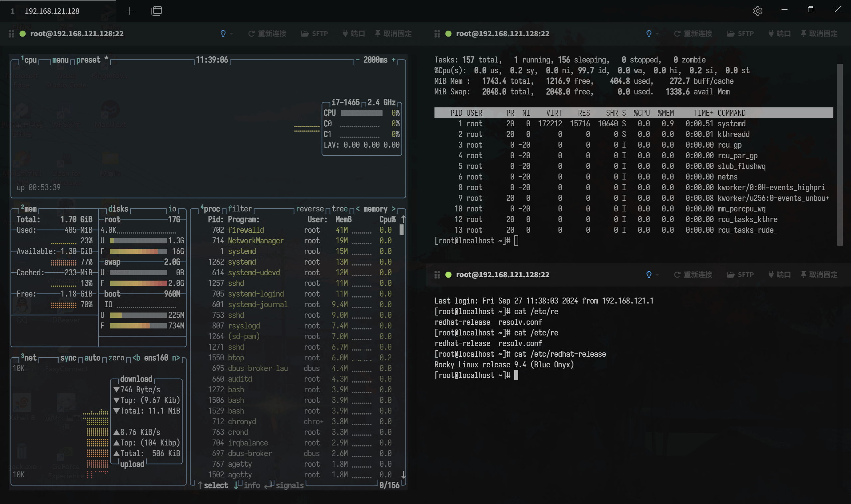Click the green connection dot in top-right pane
Screen dimensions: 851x504
click(448, 34)
